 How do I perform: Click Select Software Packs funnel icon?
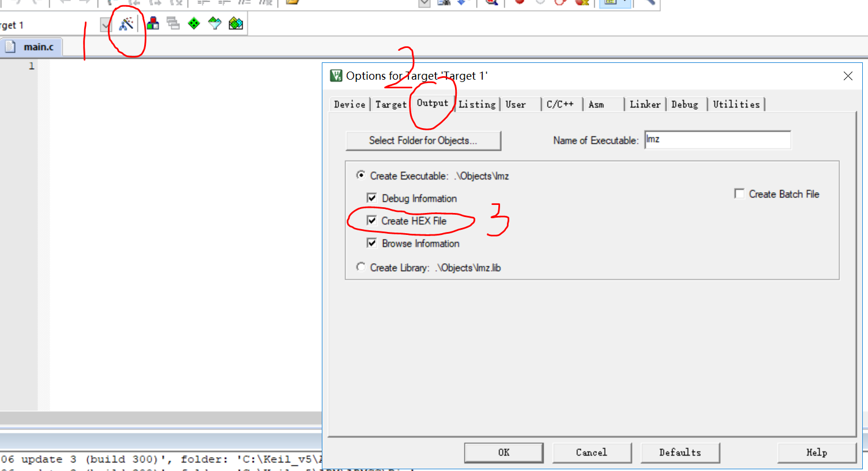point(215,24)
